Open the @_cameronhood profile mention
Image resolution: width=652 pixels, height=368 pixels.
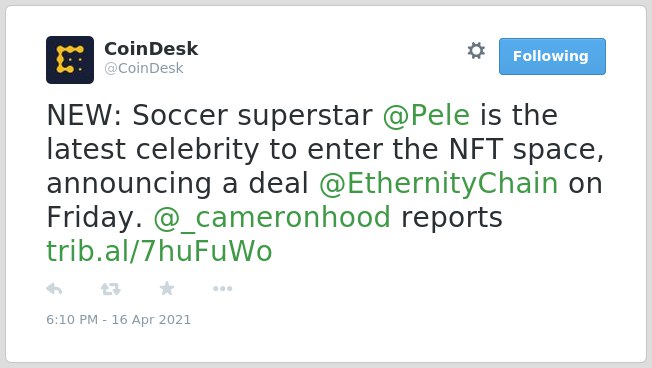(272, 217)
